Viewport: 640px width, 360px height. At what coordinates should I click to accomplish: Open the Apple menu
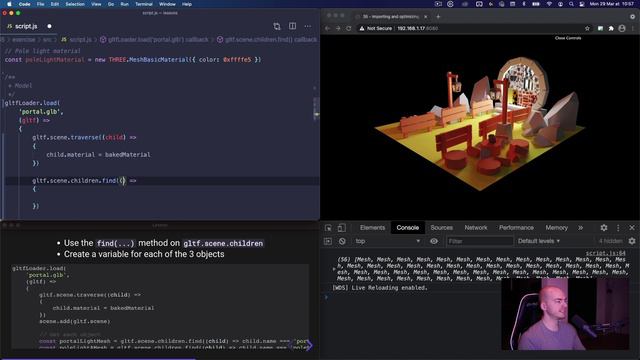point(9,4)
